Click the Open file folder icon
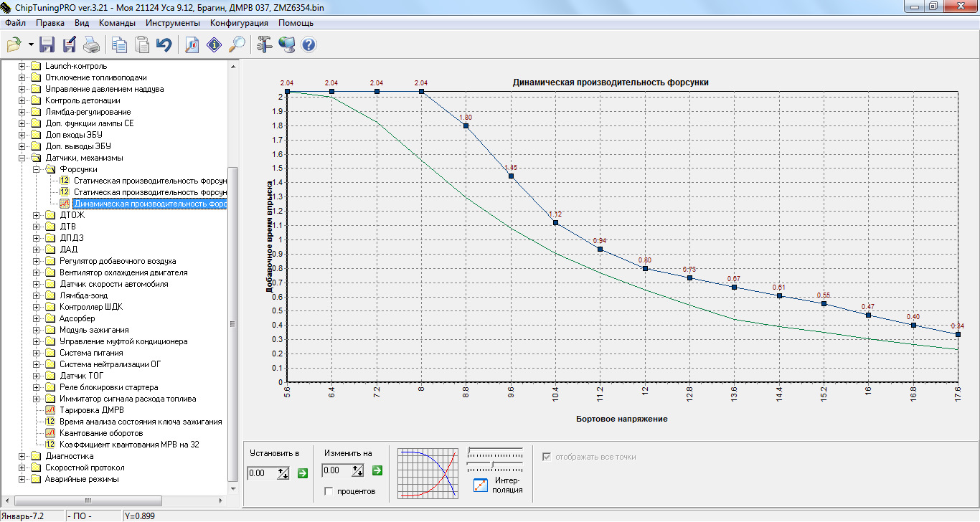The image size is (980, 522). (14, 45)
